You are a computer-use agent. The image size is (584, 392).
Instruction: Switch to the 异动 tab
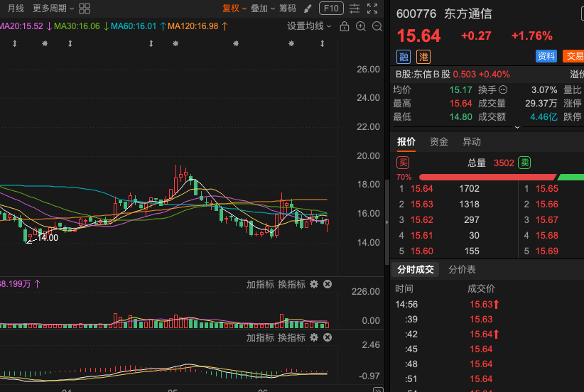point(472,142)
